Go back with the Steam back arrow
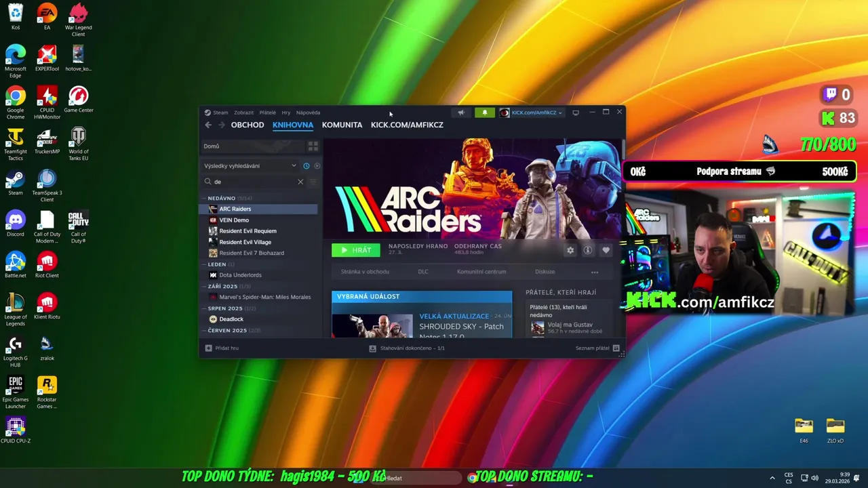Screen dimensions: 868x488 point(208,125)
